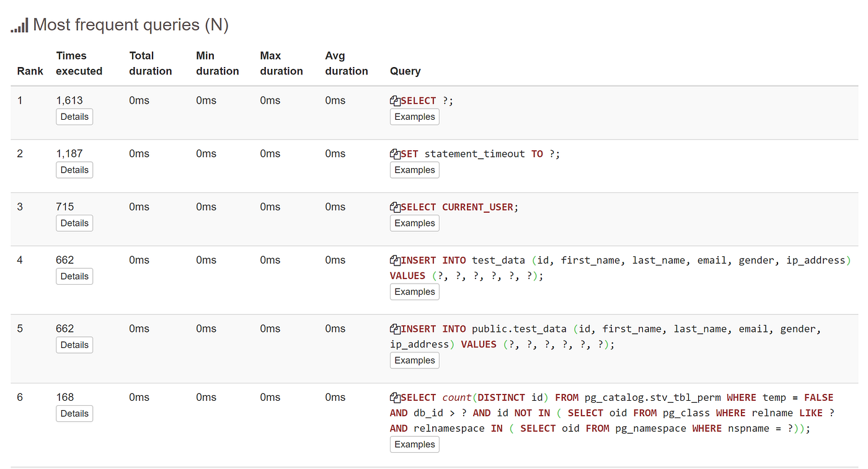Click the Query column header

(405, 71)
